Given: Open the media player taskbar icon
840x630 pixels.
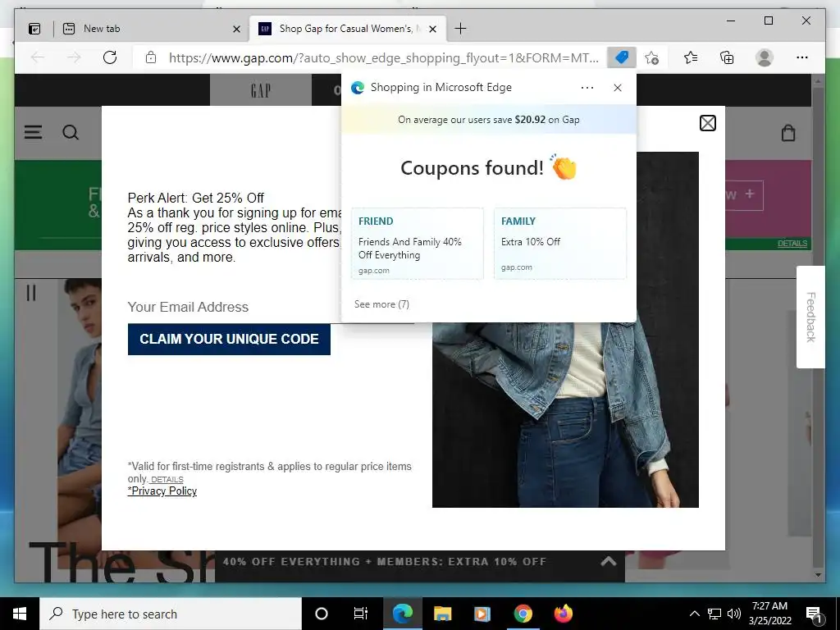Looking at the screenshot, I should [482, 614].
